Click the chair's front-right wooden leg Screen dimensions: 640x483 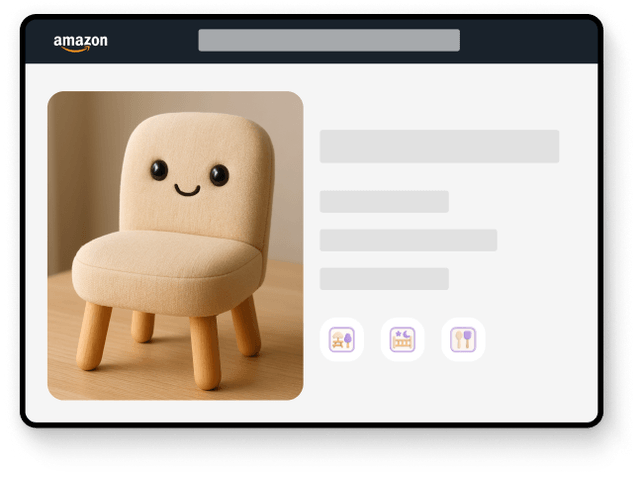coord(204,350)
